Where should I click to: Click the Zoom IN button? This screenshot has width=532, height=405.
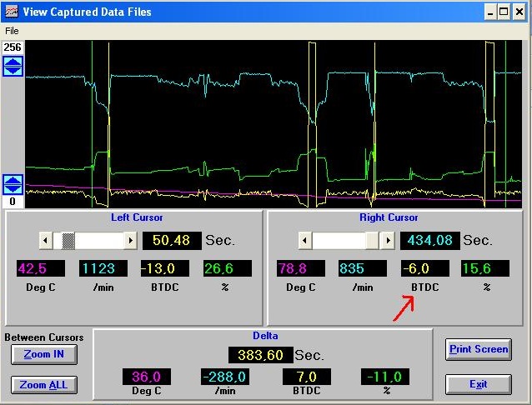click(43, 354)
